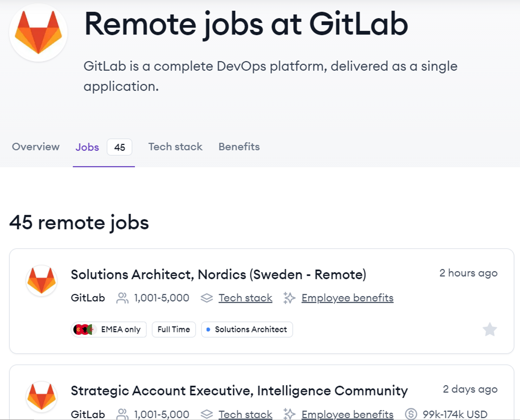Open Solutions Architect, Nordics job title
The width and height of the screenshot is (520, 420).
(218, 274)
